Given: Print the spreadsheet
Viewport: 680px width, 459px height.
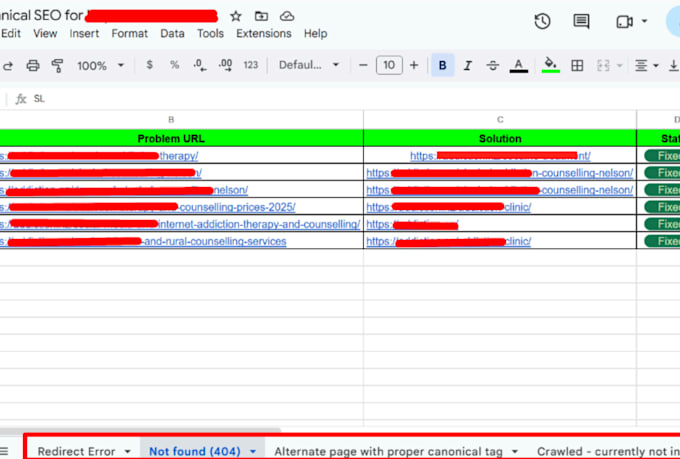Looking at the screenshot, I should [x=33, y=66].
